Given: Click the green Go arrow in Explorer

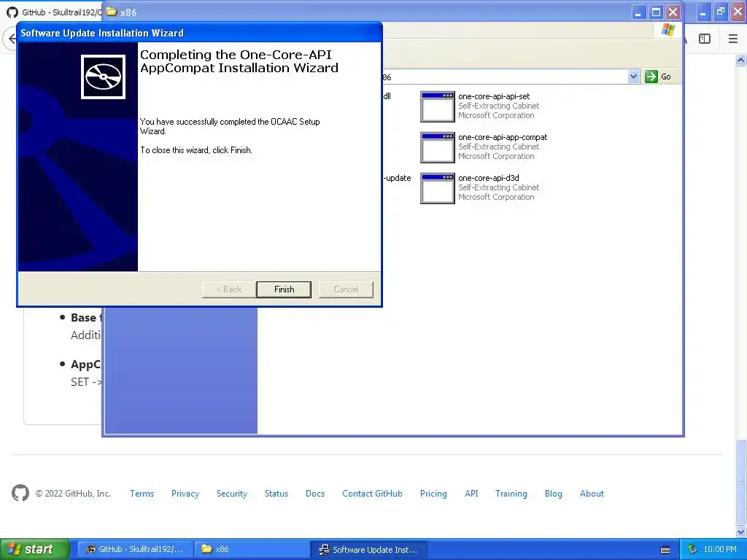Looking at the screenshot, I should [651, 77].
